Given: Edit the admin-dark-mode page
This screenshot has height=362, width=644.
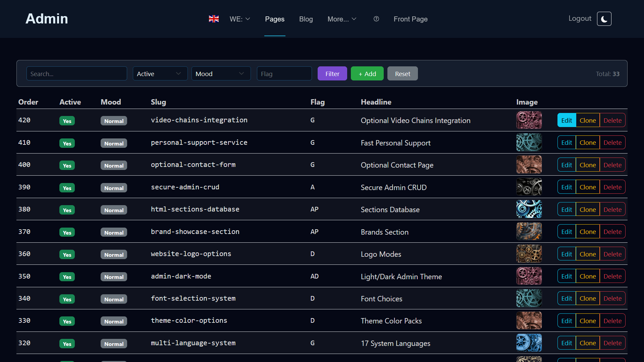Looking at the screenshot, I should coord(567,276).
